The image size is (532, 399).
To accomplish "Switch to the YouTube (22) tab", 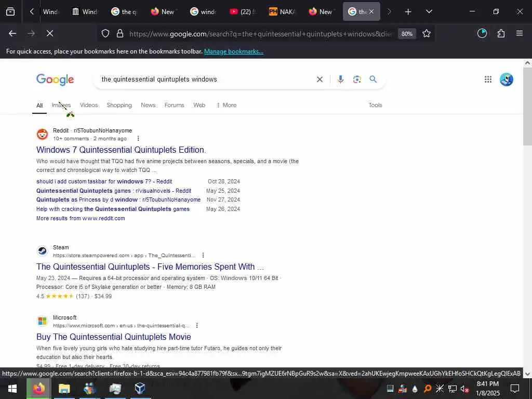I will 243,11.
